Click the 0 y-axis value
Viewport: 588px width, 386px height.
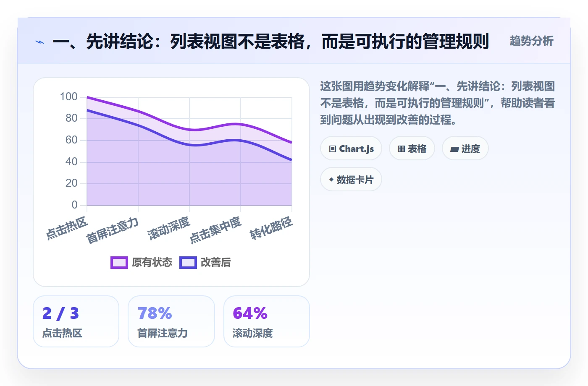click(x=74, y=205)
